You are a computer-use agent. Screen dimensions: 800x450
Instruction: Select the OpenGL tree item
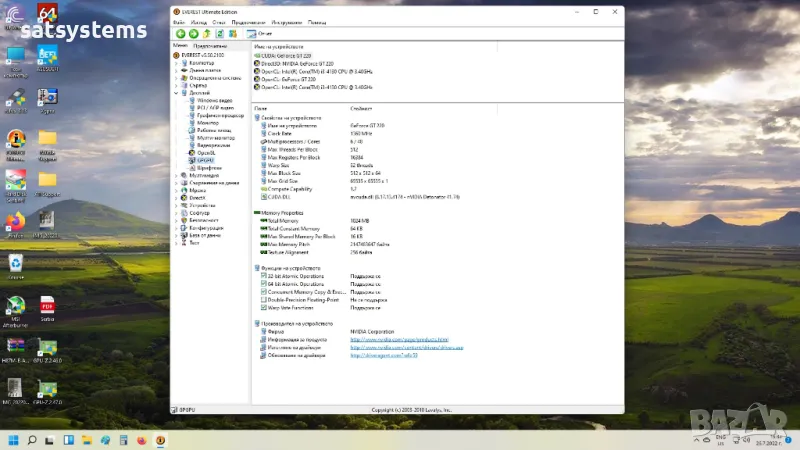206,152
